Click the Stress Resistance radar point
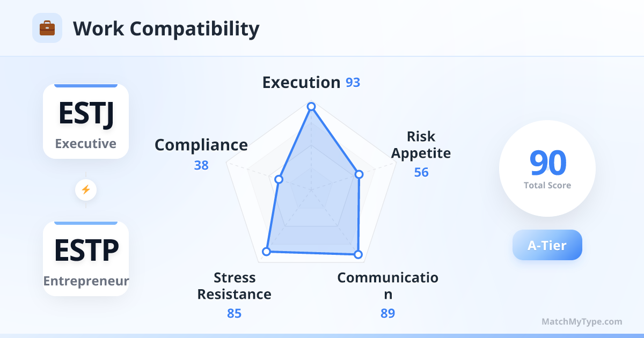This screenshot has height=338, width=644. tap(266, 251)
